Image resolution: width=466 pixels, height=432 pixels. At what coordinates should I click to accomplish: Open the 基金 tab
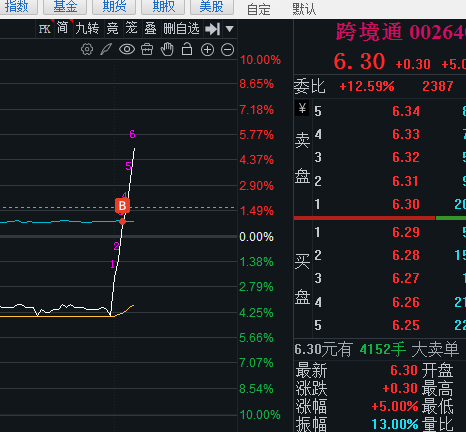click(x=65, y=6)
